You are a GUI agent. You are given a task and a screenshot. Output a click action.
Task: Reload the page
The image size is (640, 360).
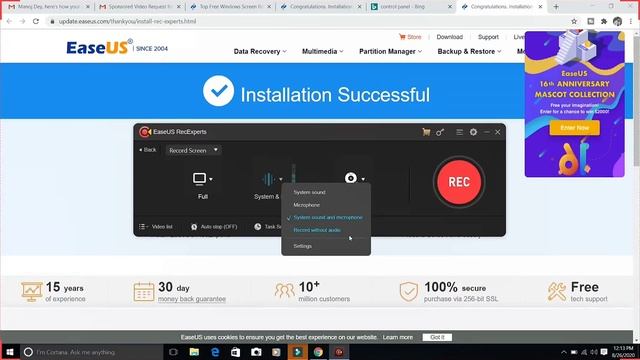36,21
